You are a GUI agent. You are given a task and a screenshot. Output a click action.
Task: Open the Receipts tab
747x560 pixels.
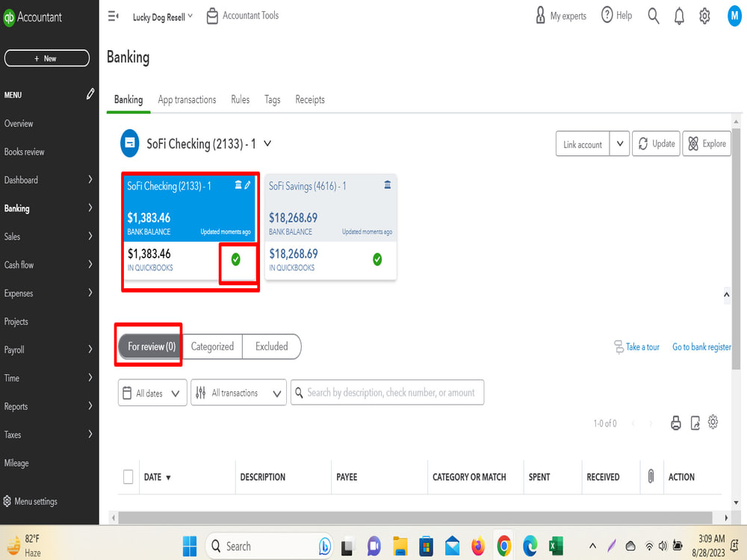pyautogui.click(x=310, y=99)
